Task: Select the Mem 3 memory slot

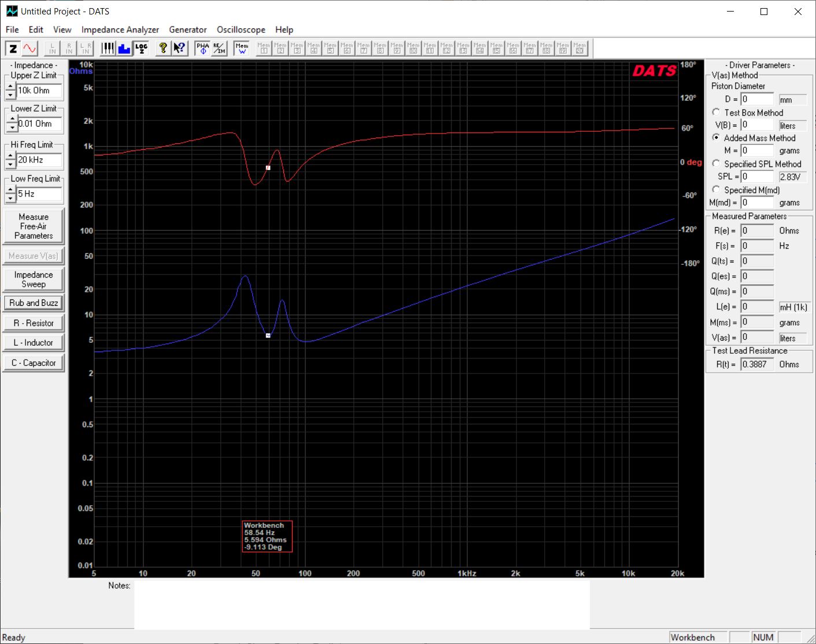Action: [297, 49]
